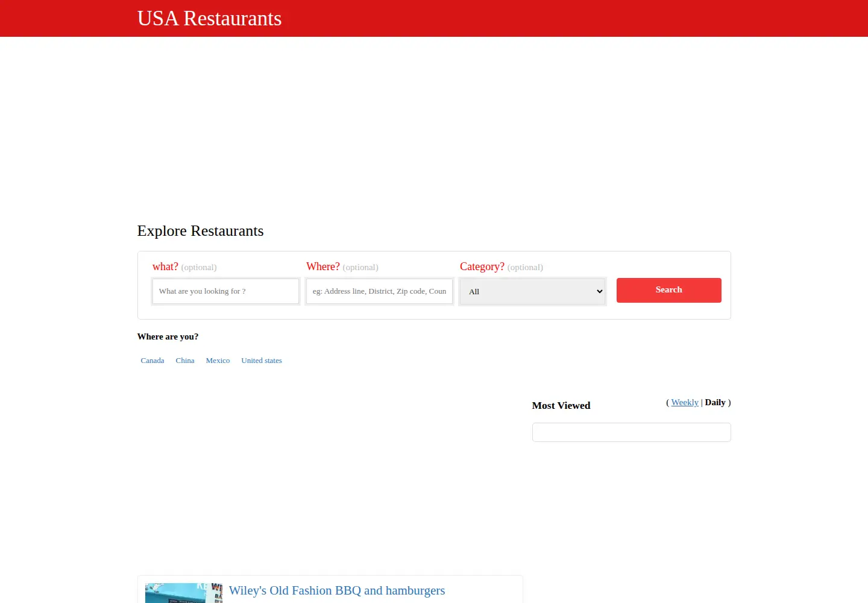Open Wiley's Old Fashion BBQ and hamburgers
This screenshot has width=868, height=603.
(337, 590)
